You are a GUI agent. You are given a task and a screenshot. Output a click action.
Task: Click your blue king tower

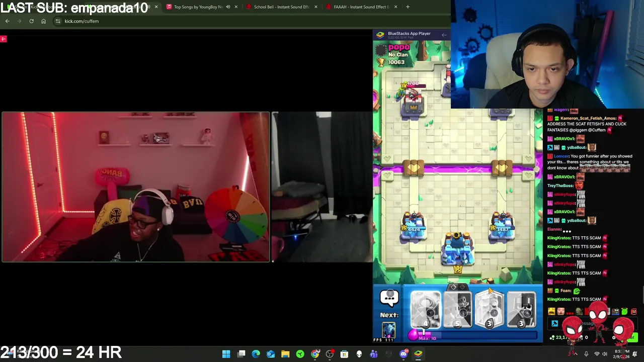[x=457, y=250]
